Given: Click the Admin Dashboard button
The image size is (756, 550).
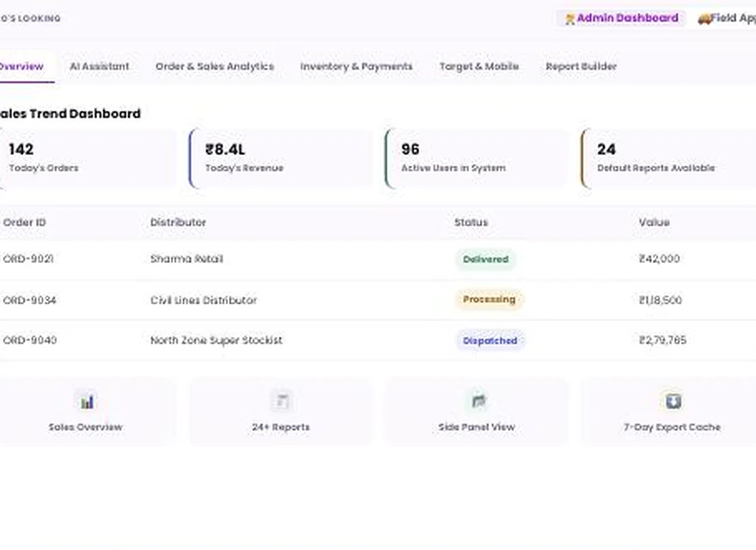Looking at the screenshot, I should pyautogui.click(x=621, y=18).
